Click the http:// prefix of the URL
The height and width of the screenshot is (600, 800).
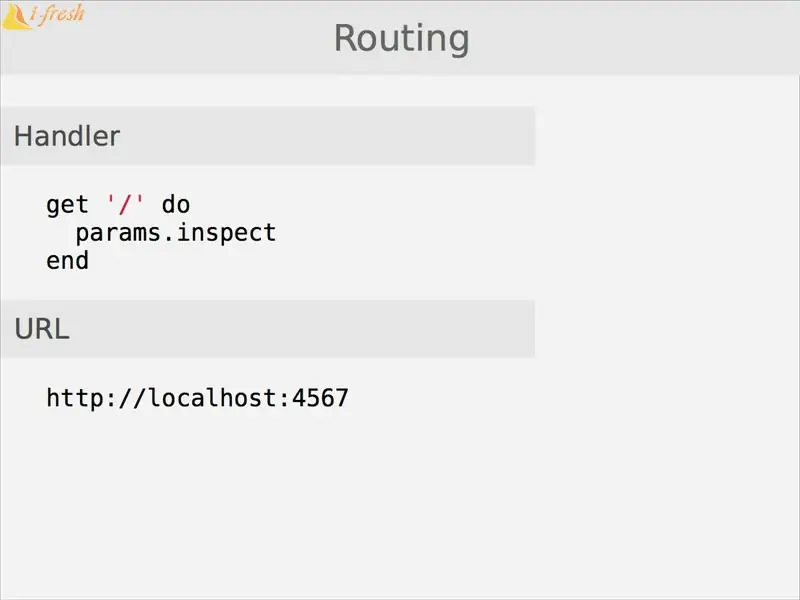click(96, 398)
